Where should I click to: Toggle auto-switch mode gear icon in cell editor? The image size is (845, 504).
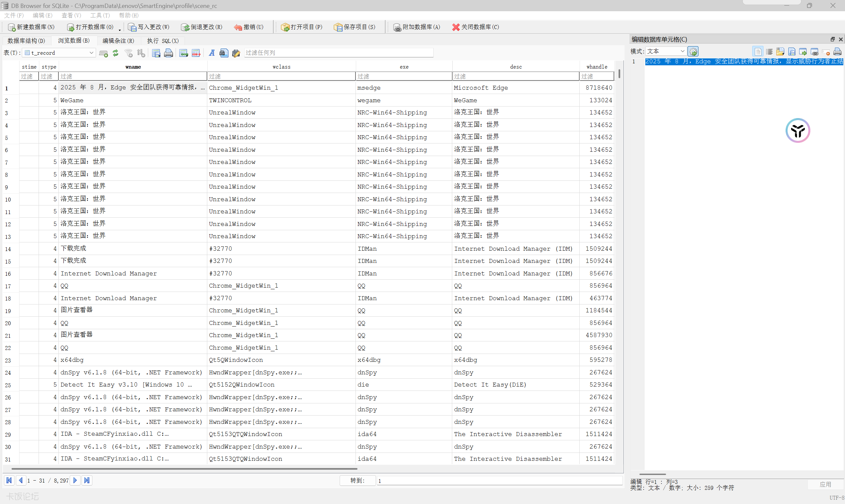[x=693, y=51]
